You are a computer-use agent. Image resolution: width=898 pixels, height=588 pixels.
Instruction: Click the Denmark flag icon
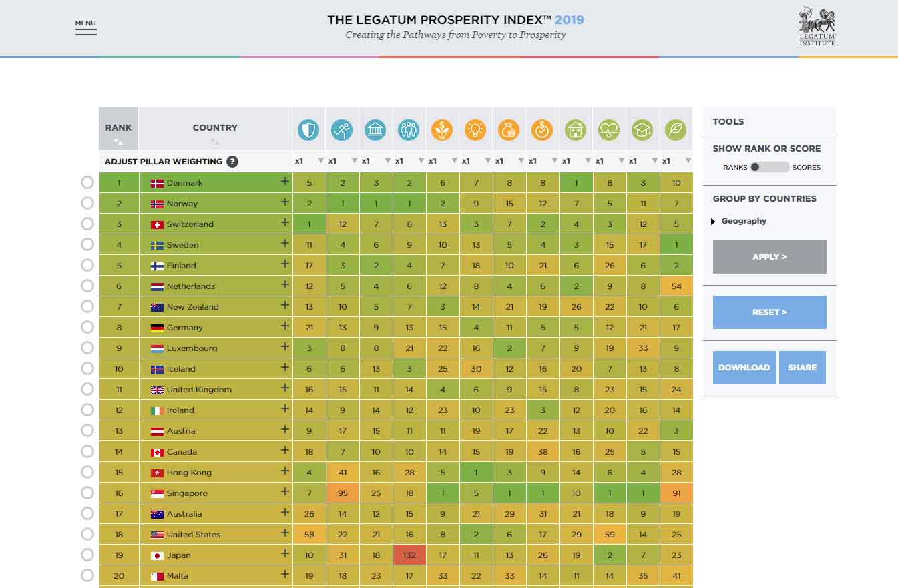(x=157, y=183)
